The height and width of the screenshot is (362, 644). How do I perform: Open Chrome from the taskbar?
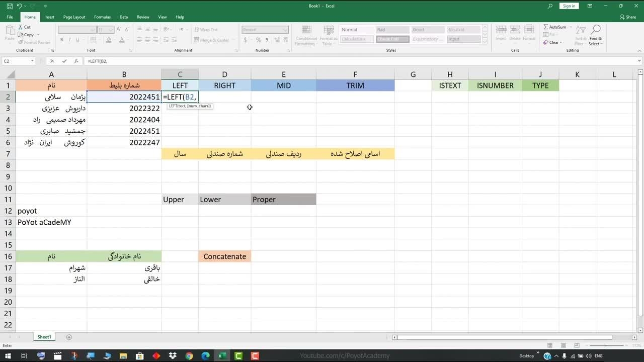pyautogui.click(x=189, y=356)
